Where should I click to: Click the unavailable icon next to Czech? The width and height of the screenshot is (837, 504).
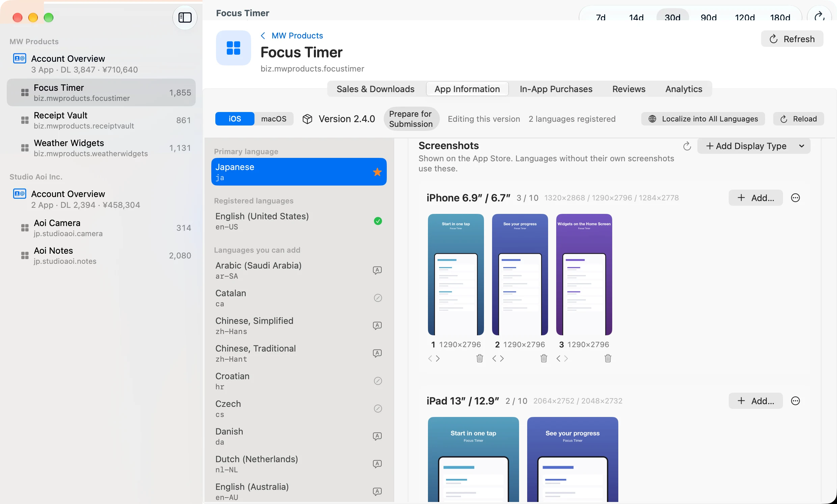(378, 409)
